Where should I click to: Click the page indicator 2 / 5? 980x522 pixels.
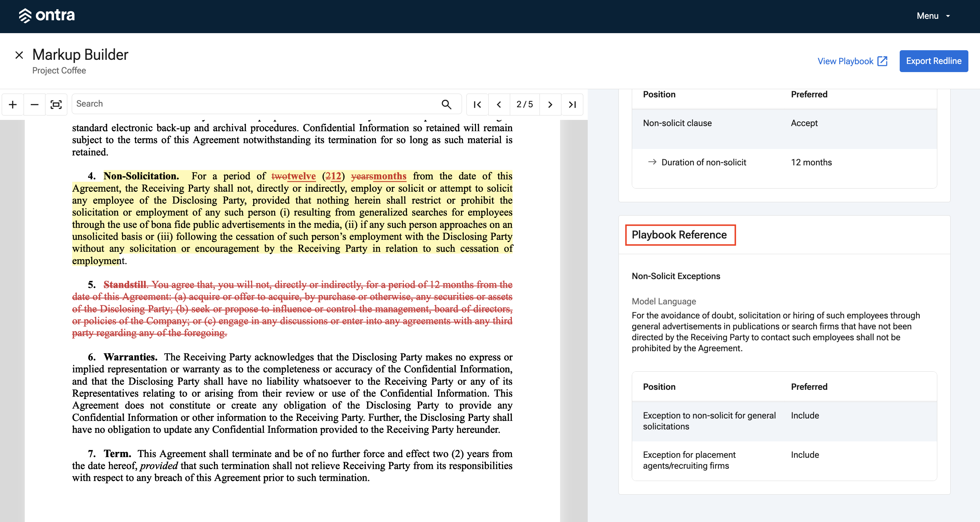click(524, 104)
